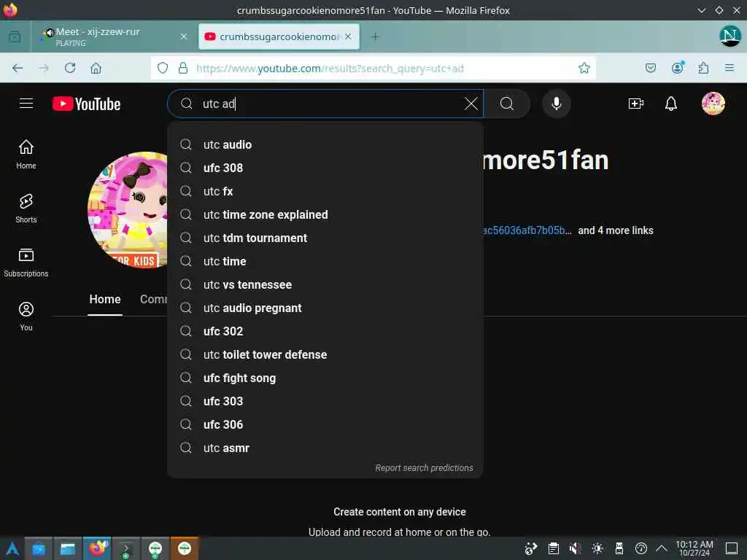Select the 'ufc 302' suggestion
747x560 pixels.
point(325,332)
